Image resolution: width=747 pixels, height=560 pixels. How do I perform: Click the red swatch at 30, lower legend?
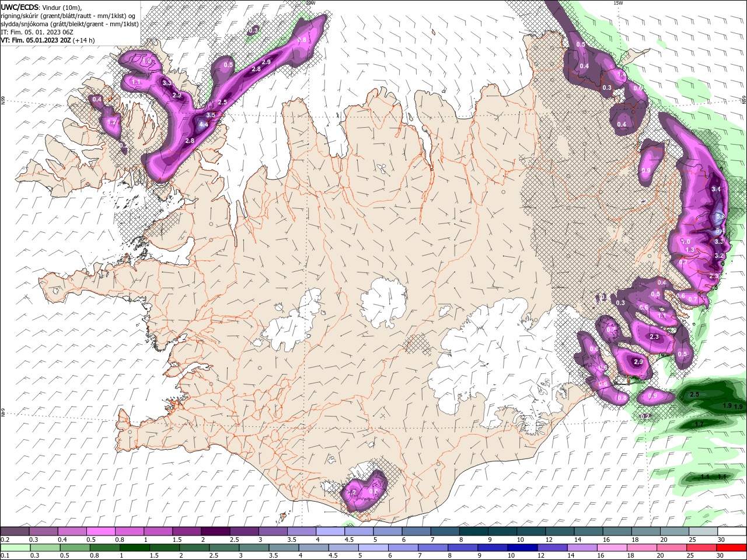click(x=732, y=548)
